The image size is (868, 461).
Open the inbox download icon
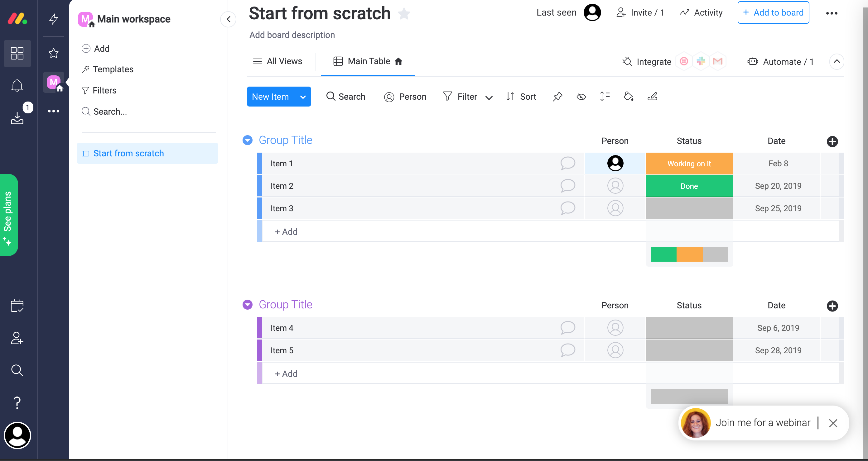click(x=17, y=117)
